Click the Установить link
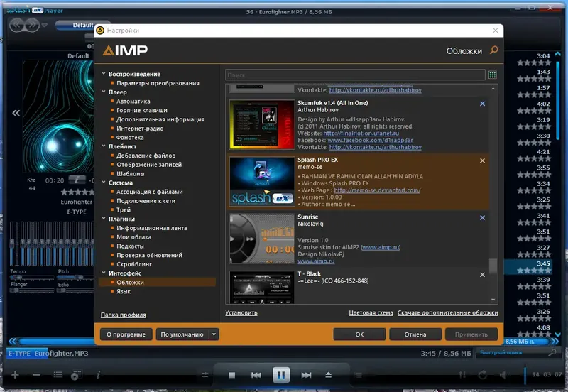 tap(241, 312)
